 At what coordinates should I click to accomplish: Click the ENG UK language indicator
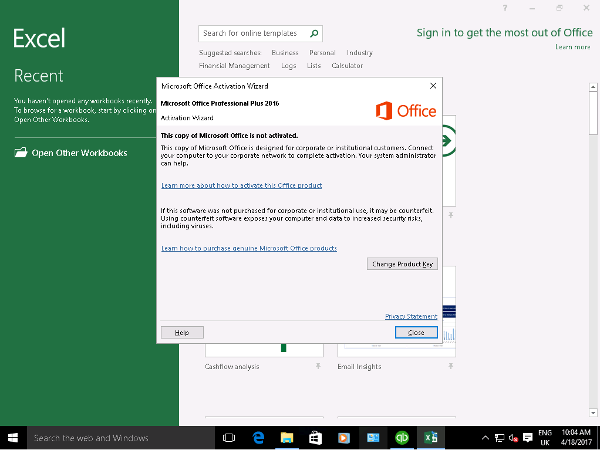pos(545,438)
